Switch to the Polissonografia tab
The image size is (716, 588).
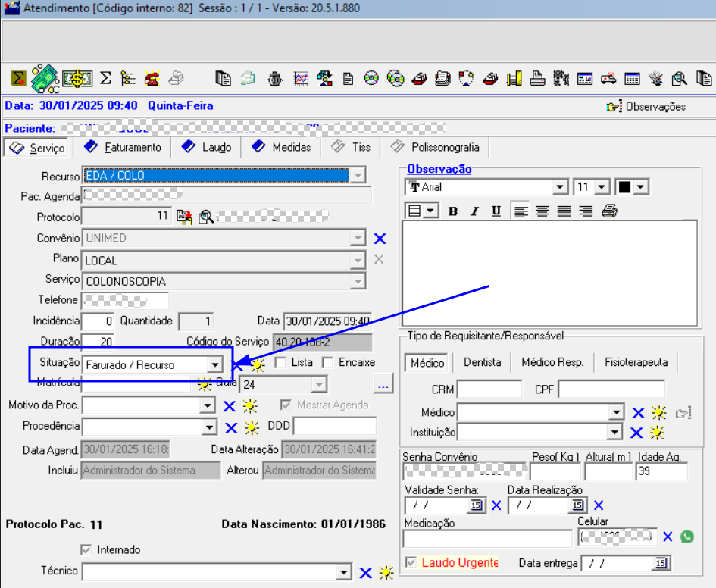[x=435, y=148]
